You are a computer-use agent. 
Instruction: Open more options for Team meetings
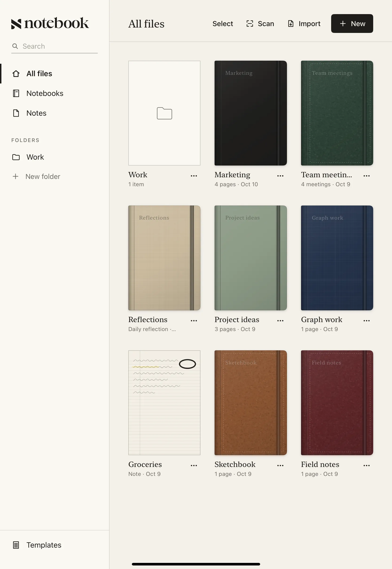pos(366,176)
